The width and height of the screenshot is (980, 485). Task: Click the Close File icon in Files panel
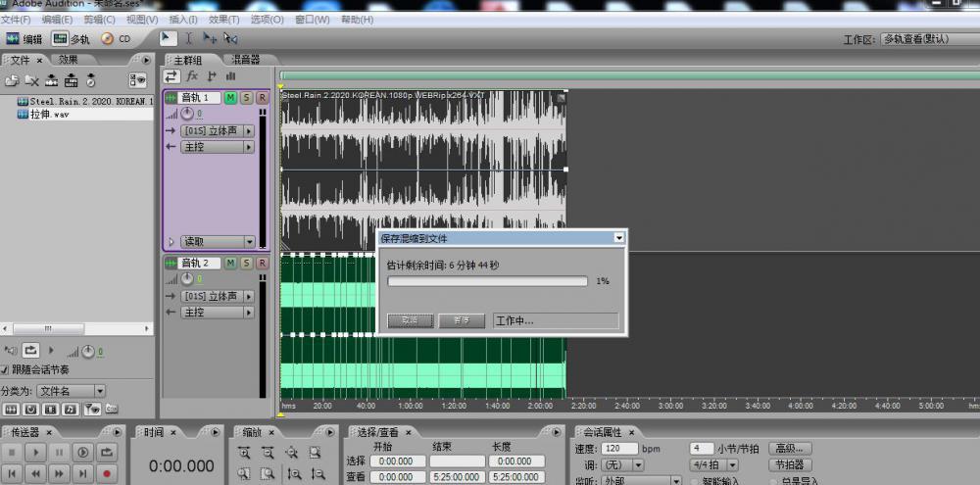(x=31, y=80)
